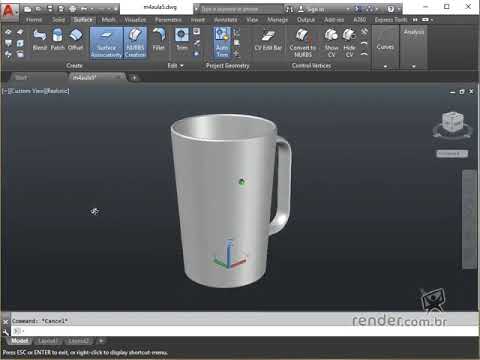Click the navigation bar on right edge
The width and height of the screenshot is (480, 360).
tap(470, 219)
